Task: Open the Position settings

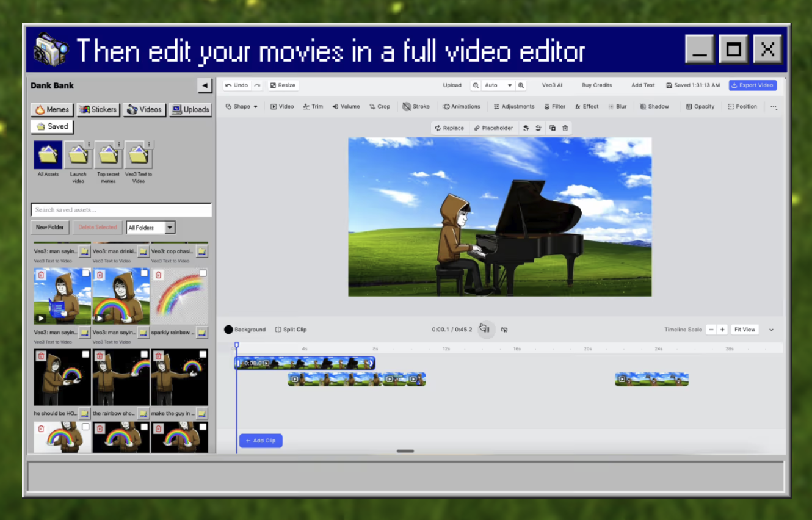Action: [x=742, y=106]
